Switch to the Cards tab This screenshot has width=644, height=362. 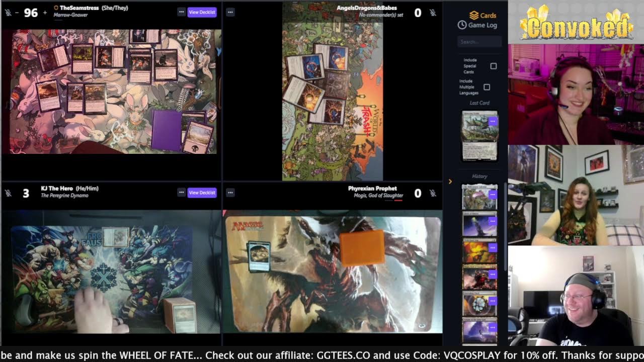(x=482, y=16)
